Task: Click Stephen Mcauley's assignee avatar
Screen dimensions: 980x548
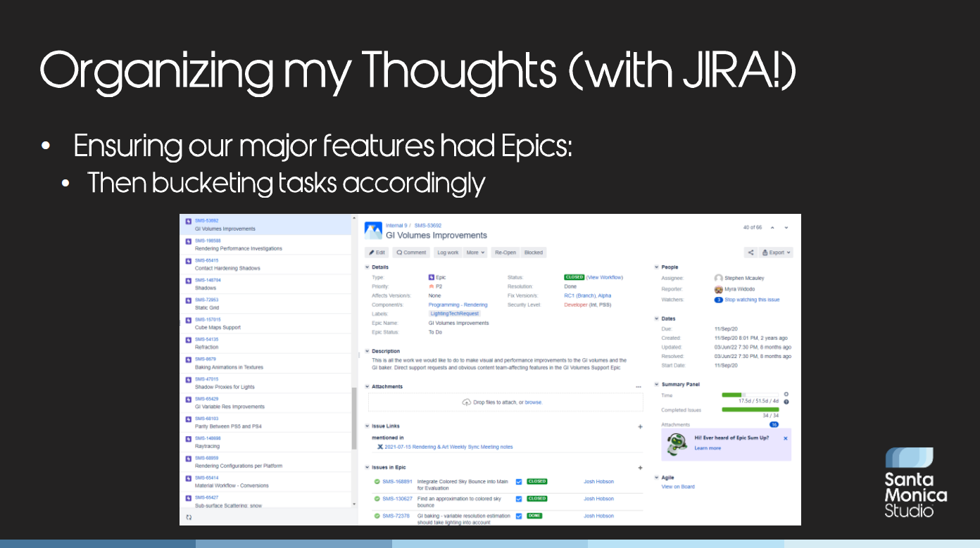Action: pyautogui.click(x=719, y=279)
